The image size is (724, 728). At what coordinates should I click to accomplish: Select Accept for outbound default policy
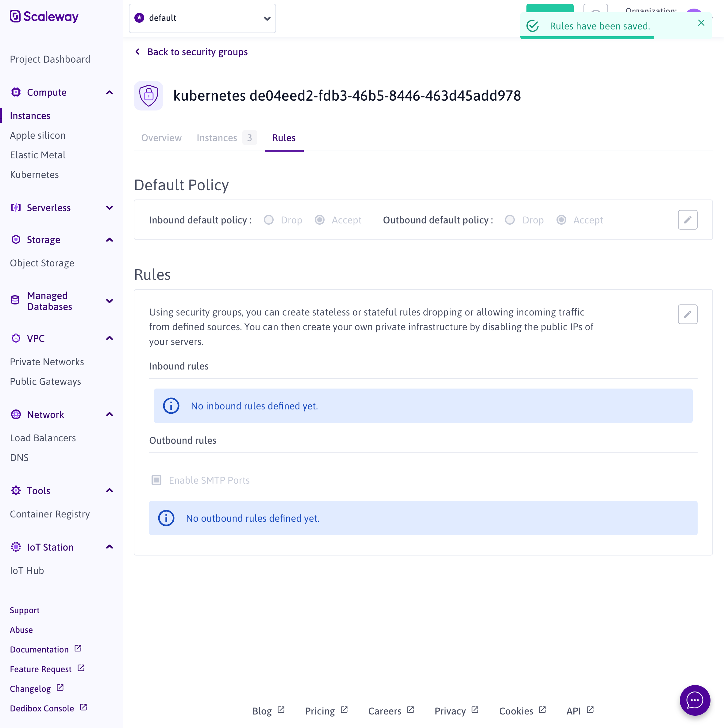click(x=561, y=220)
